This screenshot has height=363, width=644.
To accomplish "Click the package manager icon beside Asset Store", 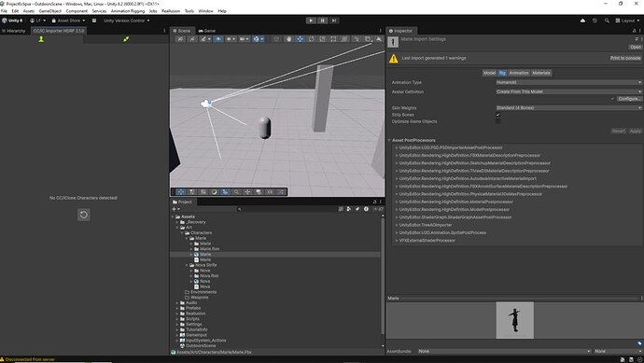I will (x=94, y=21).
